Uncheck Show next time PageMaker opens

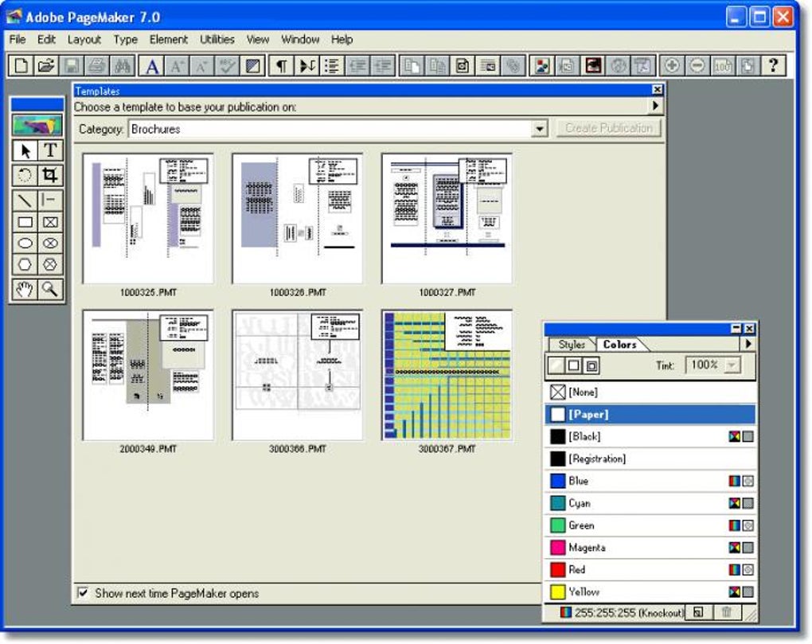point(82,592)
